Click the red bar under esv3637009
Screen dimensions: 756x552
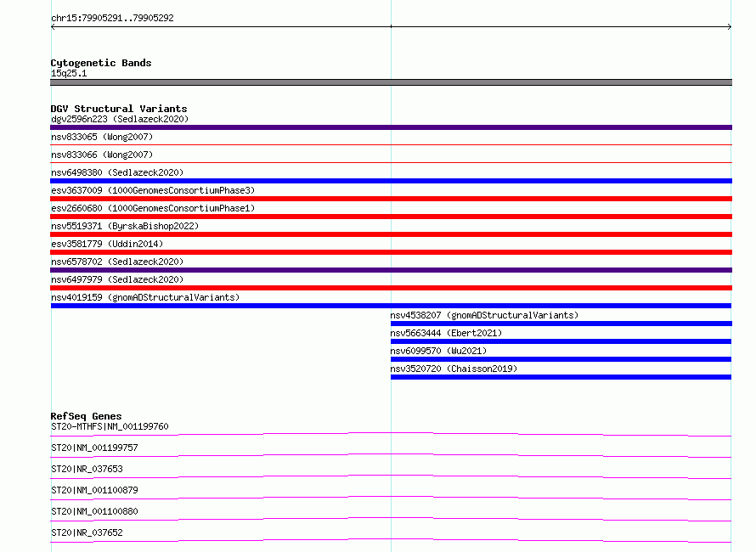[391, 199]
